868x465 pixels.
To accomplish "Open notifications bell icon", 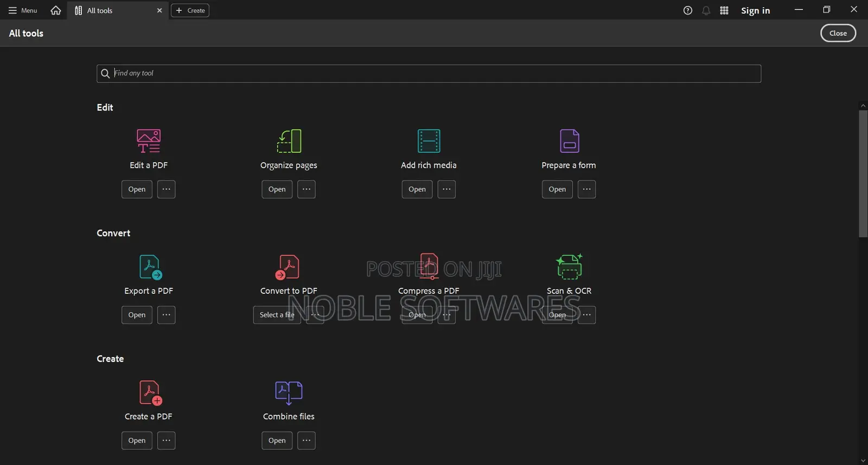I will (x=706, y=10).
